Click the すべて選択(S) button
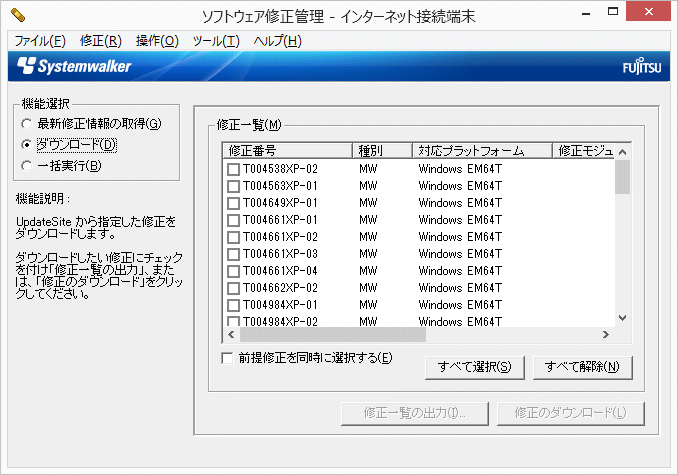This screenshot has width=678, height=475. [475, 367]
